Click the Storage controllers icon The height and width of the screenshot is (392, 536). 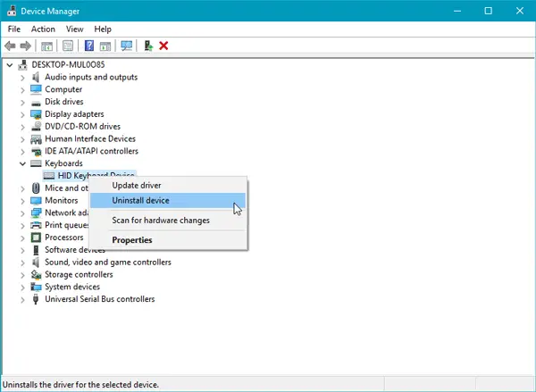[36, 274]
